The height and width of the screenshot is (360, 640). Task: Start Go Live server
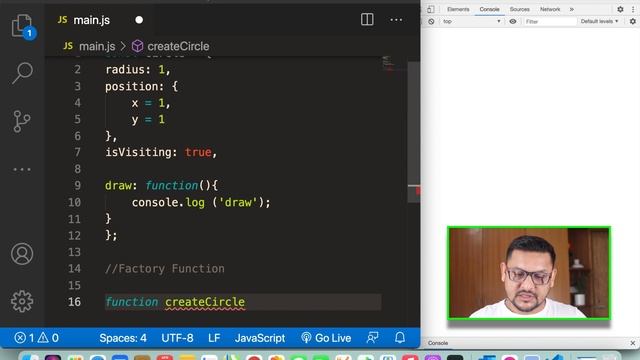tap(326, 338)
